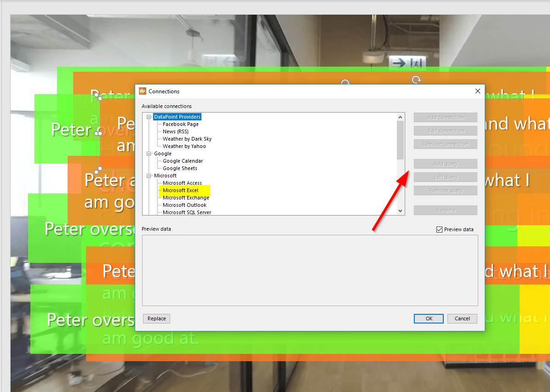Click inside the Preview data pane
550x392 pixels.
click(310, 270)
